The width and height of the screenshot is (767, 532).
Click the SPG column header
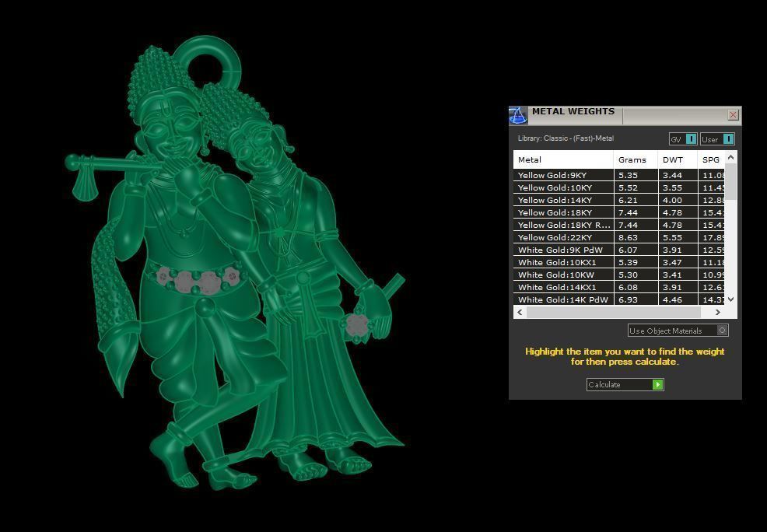[711, 160]
